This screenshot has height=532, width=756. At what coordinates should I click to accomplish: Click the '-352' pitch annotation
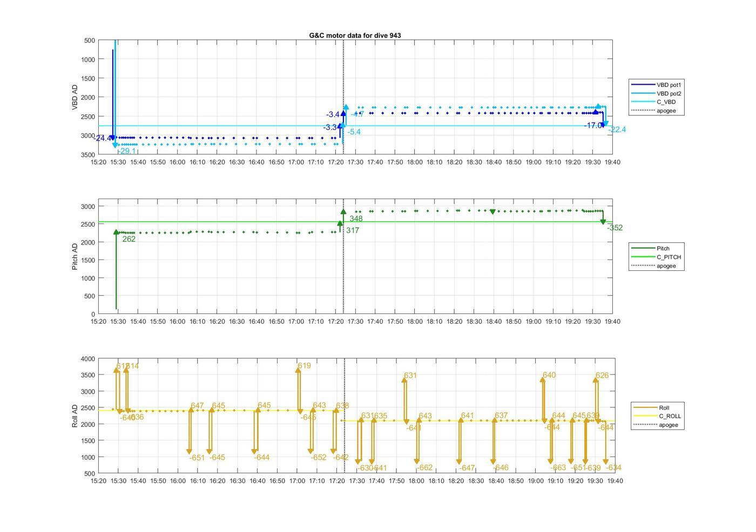pyautogui.click(x=615, y=228)
